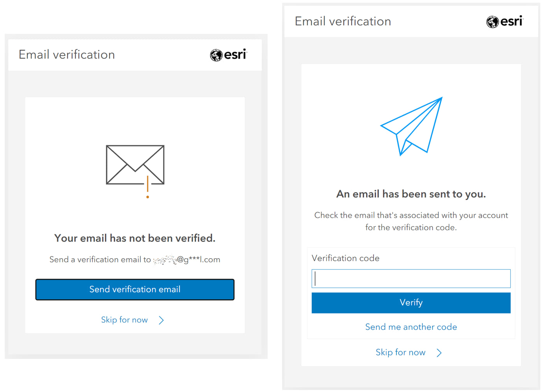
Task: Select Skip for now on the right panel
Action: click(x=400, y=352)
